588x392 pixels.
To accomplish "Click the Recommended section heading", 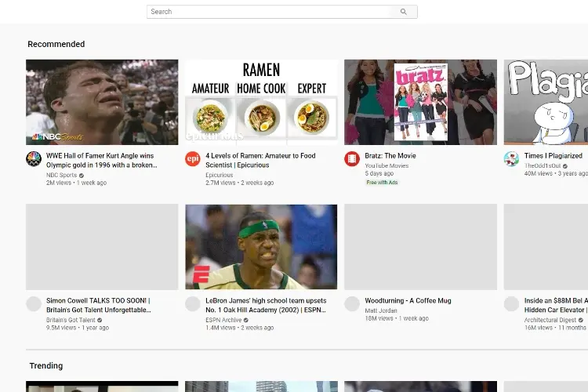I will [56, 44].
